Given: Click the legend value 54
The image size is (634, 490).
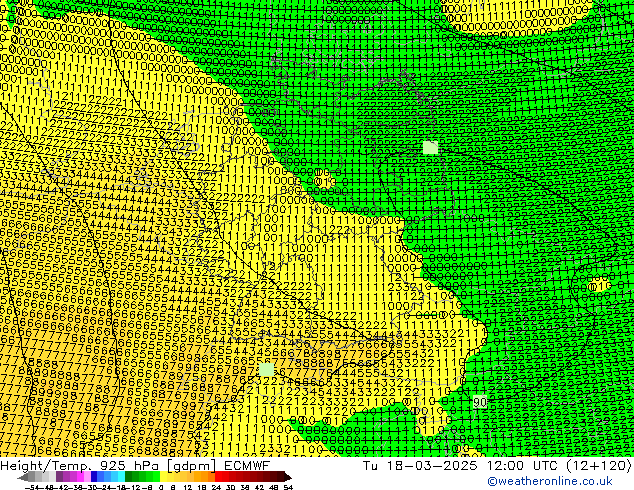Looking at the screenshot, I should point(287,488).
